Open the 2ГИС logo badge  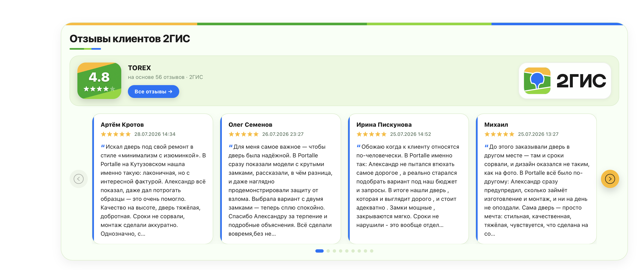pos(565,81)
